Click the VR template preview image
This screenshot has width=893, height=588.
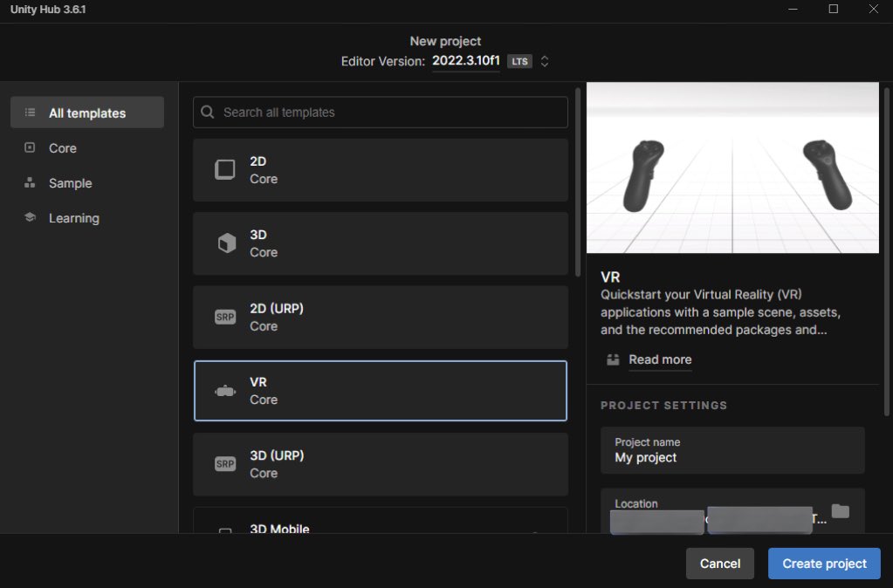click(x=732, y=168)
